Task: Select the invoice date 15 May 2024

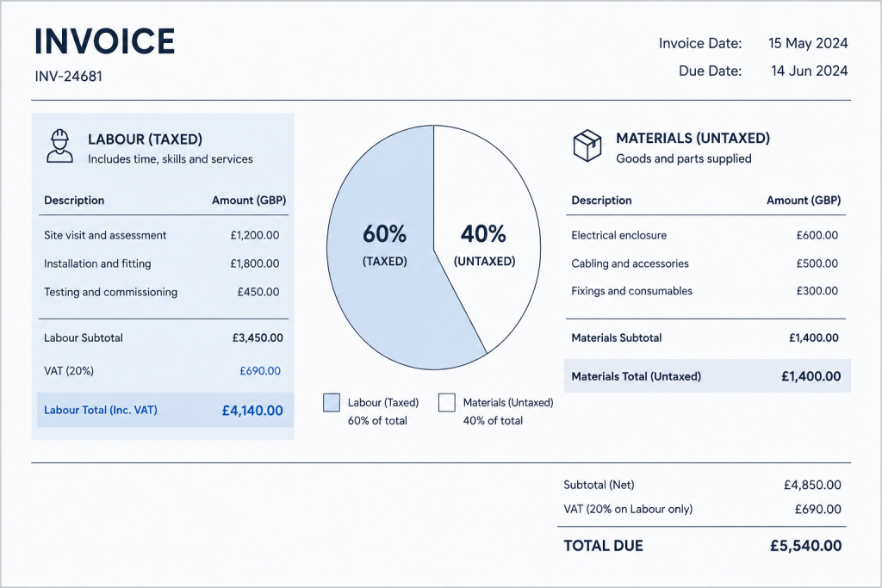Action: click(x=808, y=43)
